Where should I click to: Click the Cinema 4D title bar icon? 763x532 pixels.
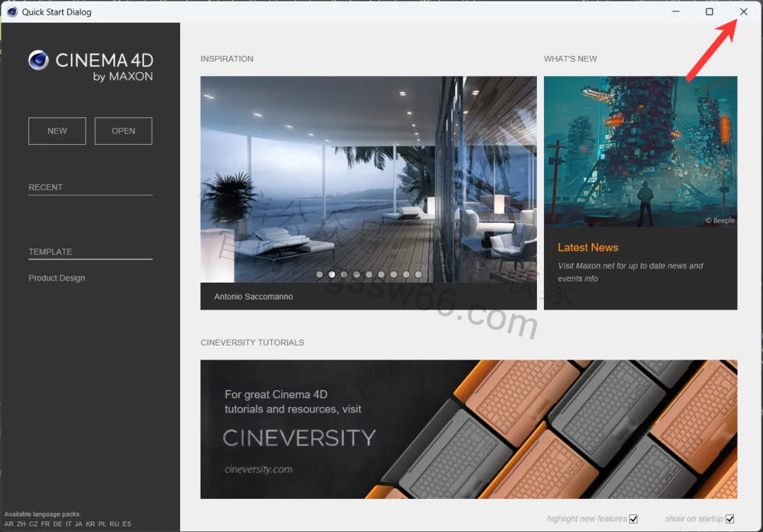click(x=12, y=12)
